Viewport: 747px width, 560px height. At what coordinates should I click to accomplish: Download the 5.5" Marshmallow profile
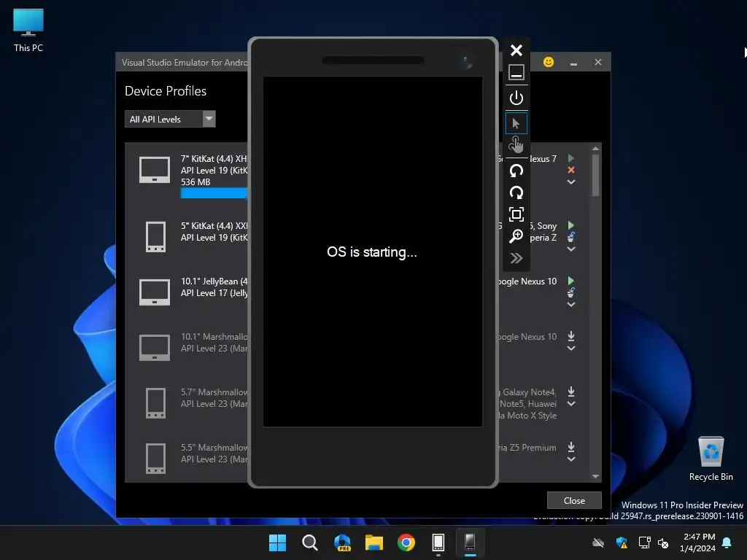tap(570, 447)
